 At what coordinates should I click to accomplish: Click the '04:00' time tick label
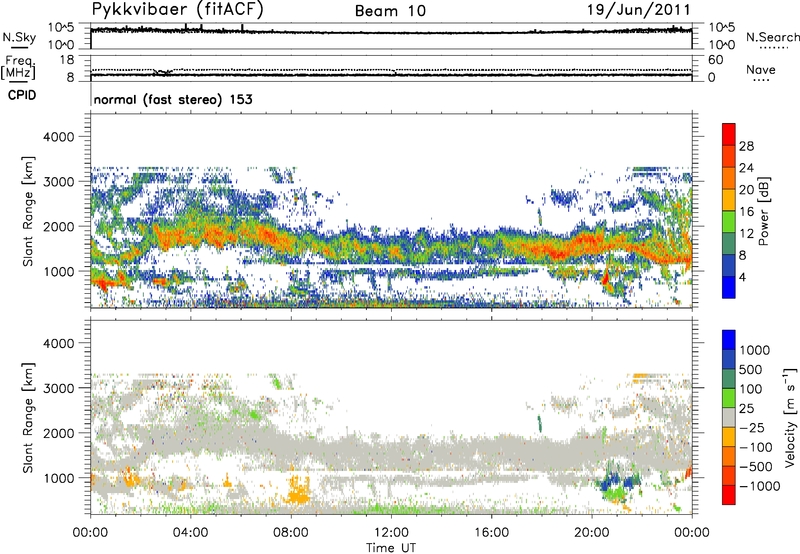click(x=191, y=533)
